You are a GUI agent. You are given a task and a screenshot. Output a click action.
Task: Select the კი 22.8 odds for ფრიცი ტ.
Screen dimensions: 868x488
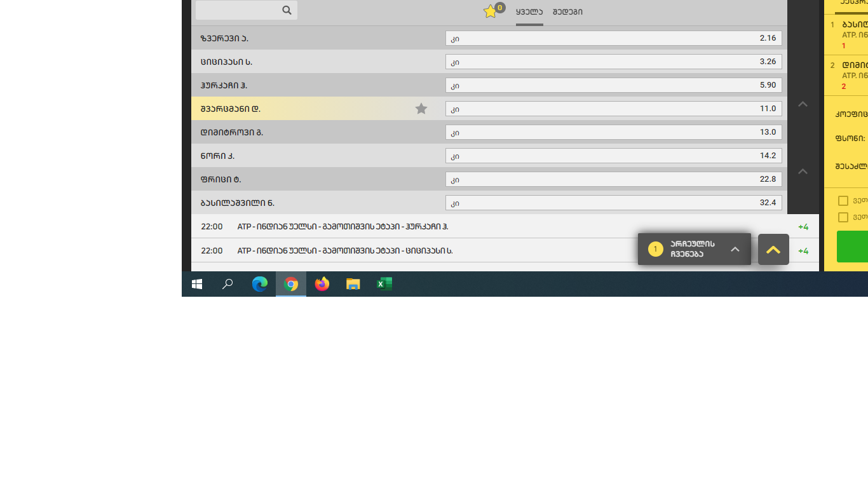coord(614,179)
